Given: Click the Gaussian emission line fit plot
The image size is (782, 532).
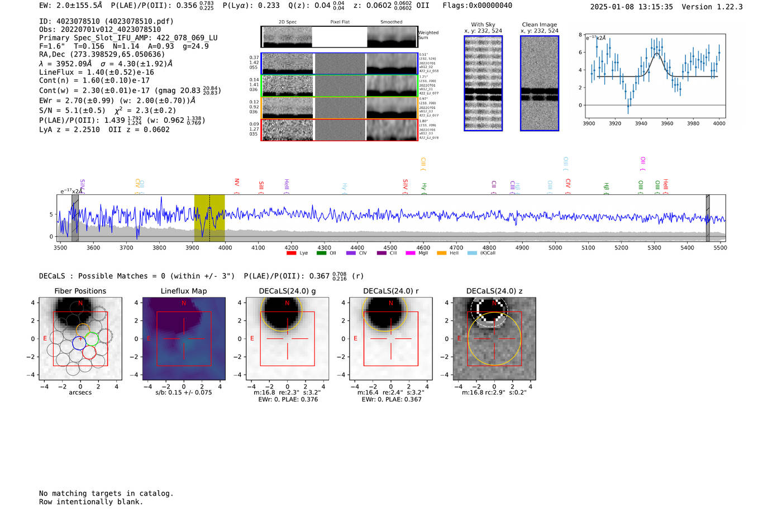Looking at the screenshot, I should click(x=655, y=76).
